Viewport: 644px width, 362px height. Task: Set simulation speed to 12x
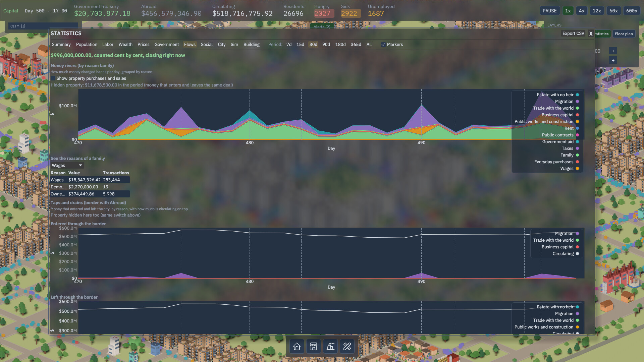[x=597, y=11]
